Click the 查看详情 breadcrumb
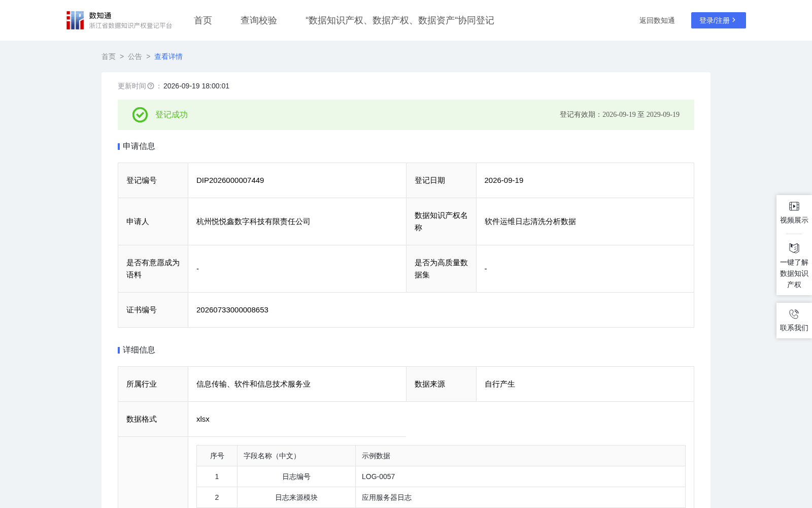Viewport: 812px width, 508px height. 168,56
